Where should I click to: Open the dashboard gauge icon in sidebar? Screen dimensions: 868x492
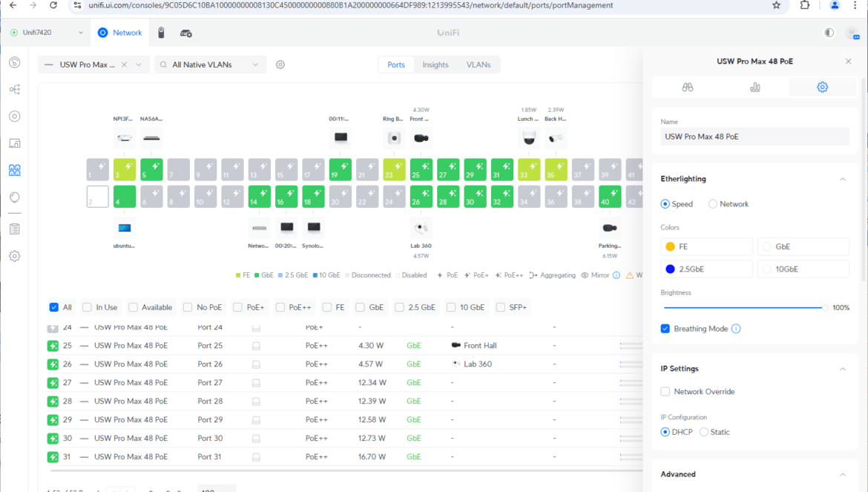[15, 62]
